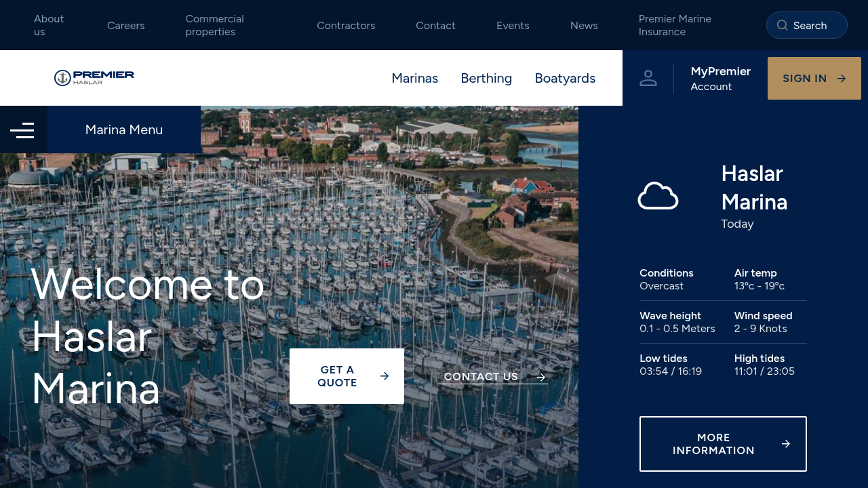This screenshot has height=488, width=868.
Task: Click the Premier Haslar anchor logo
Action: (x=94, y=78)
